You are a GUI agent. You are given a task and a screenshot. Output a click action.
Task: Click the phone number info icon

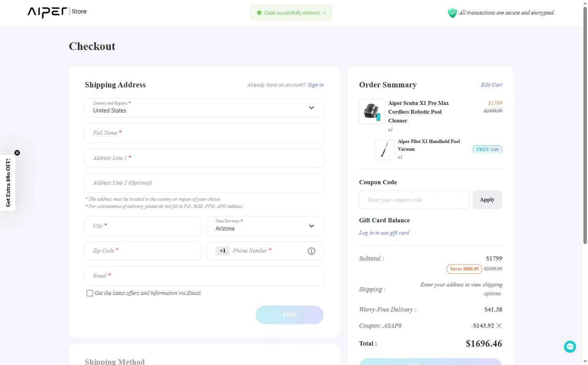311,251
